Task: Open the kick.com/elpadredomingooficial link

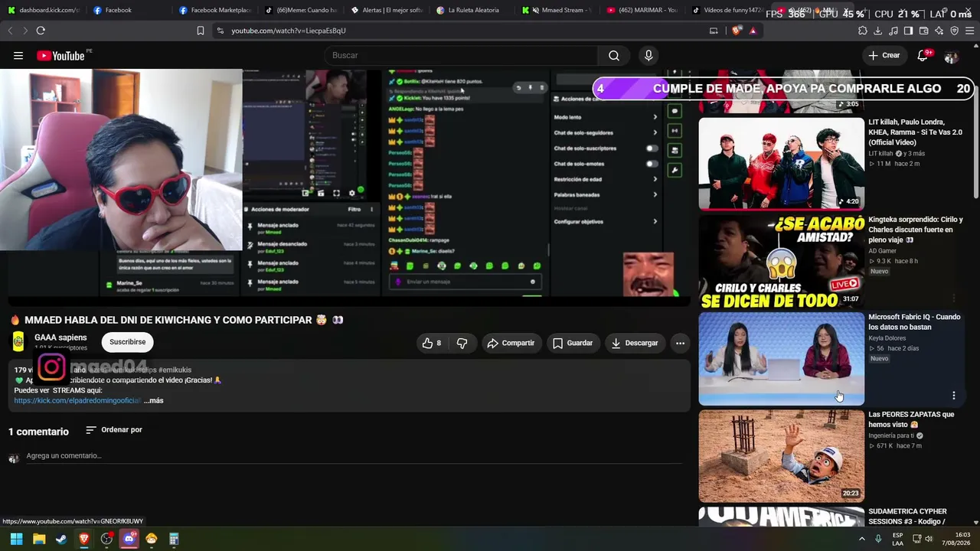Action: point(77,400)
